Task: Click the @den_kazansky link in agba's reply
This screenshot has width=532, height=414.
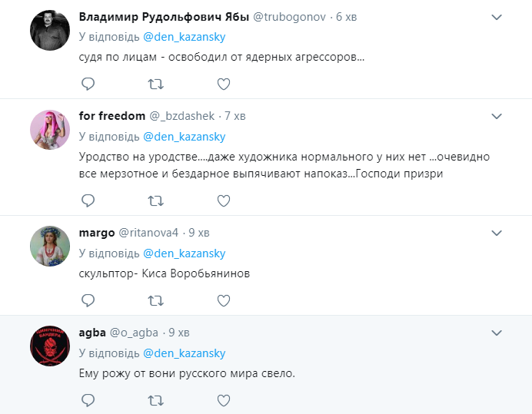Action: 184,353
